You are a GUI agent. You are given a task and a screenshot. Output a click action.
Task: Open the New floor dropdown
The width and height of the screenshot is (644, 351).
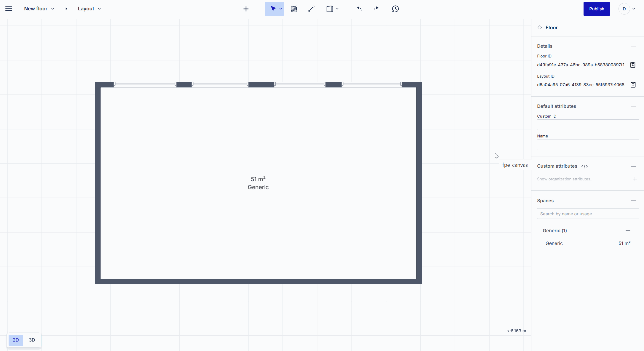[39, 9]
